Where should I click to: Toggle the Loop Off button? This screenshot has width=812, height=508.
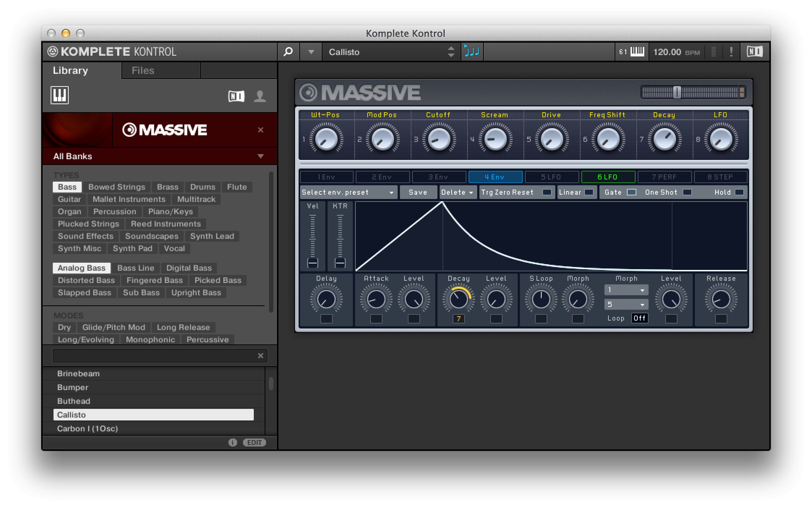coord(640,318)
